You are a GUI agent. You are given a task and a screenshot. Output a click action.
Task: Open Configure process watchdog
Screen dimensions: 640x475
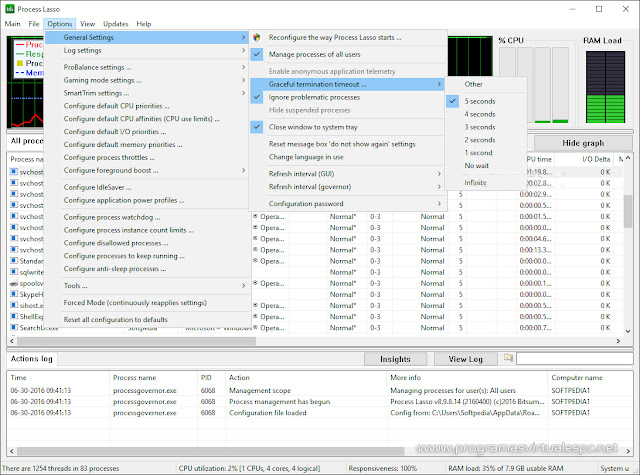click(x=147, y=217)
